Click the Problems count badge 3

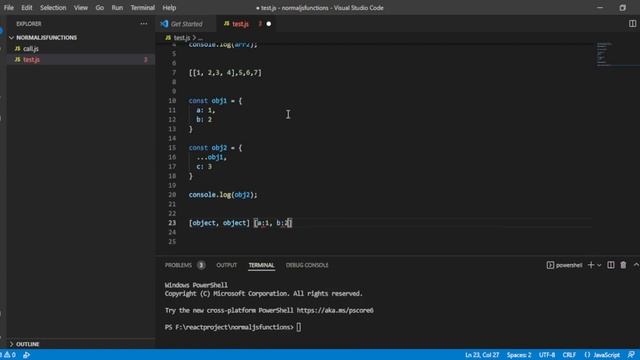[x=201, y=265]
